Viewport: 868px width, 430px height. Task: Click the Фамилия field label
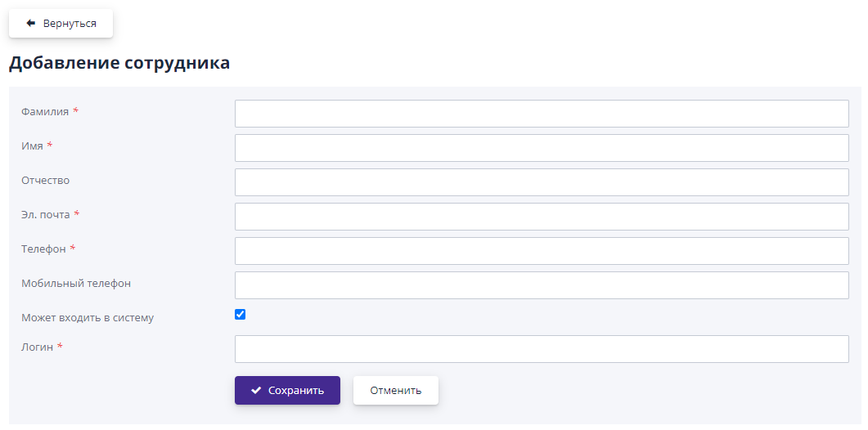click(x=45, y=112)
